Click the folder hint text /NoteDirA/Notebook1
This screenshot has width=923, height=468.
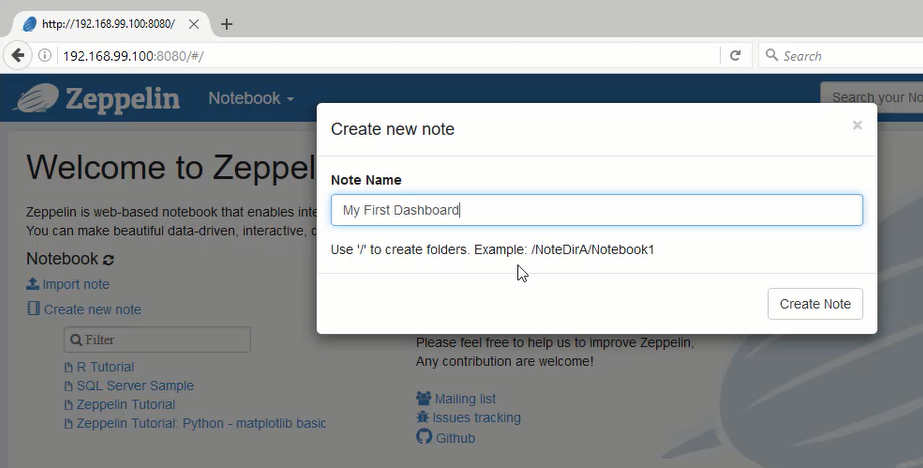[592, 250]
